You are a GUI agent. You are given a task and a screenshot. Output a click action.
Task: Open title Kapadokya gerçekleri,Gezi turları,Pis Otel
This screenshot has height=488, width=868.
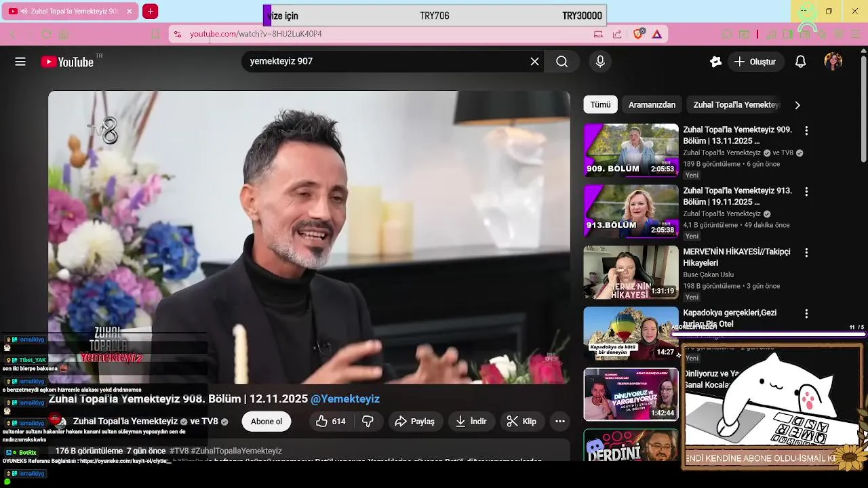coord(730,319)
